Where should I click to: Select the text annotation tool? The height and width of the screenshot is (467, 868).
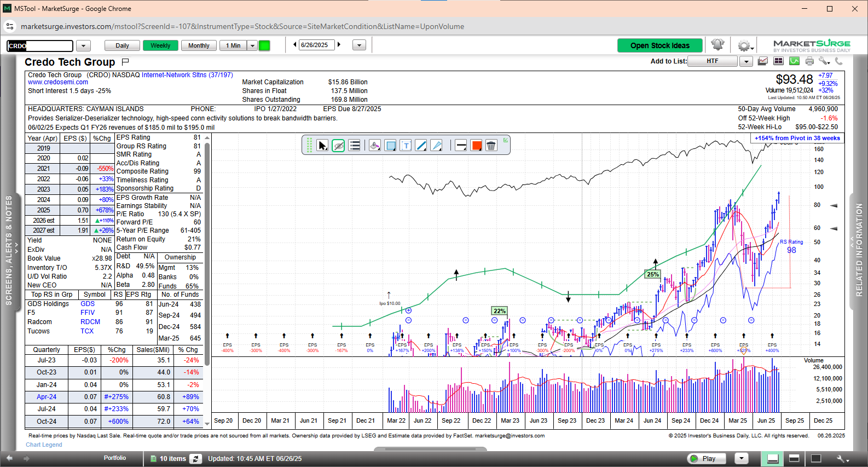[x=406, y=146]
